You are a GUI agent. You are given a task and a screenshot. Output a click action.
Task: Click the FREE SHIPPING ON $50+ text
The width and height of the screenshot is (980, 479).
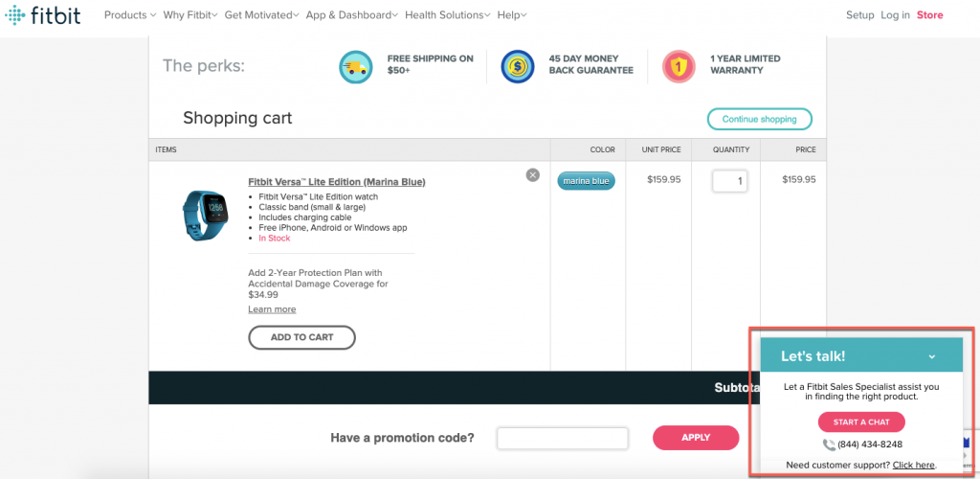(430, 64)
